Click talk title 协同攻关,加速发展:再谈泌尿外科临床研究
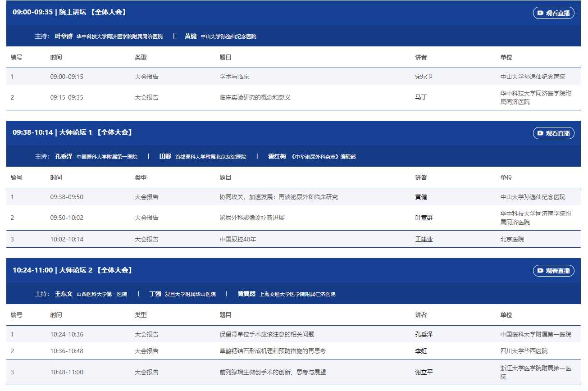The image size is (588, 391). pyautogui.click(x=278, y=197)
